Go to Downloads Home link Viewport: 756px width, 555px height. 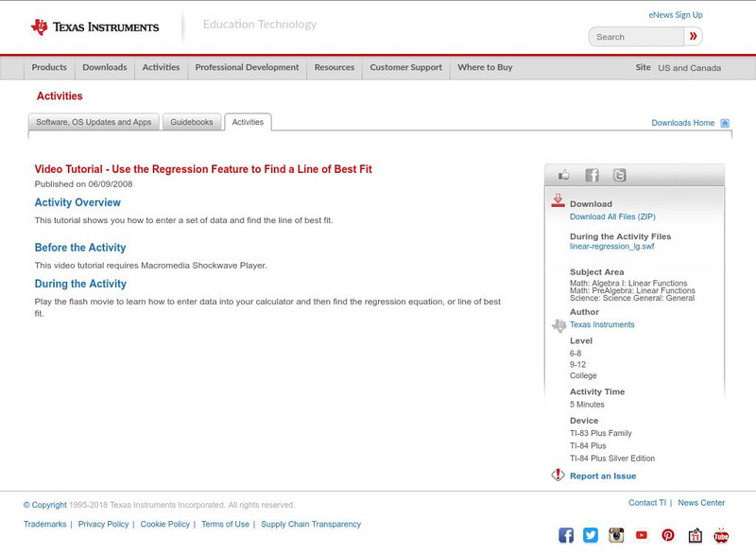pos(682,123)
